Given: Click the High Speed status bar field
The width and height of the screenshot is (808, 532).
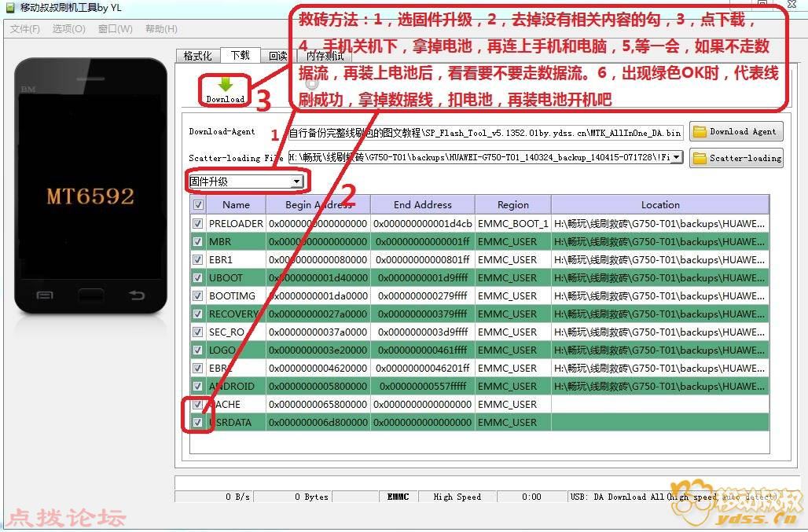Looking at the screenshot, I should [457, 497].
